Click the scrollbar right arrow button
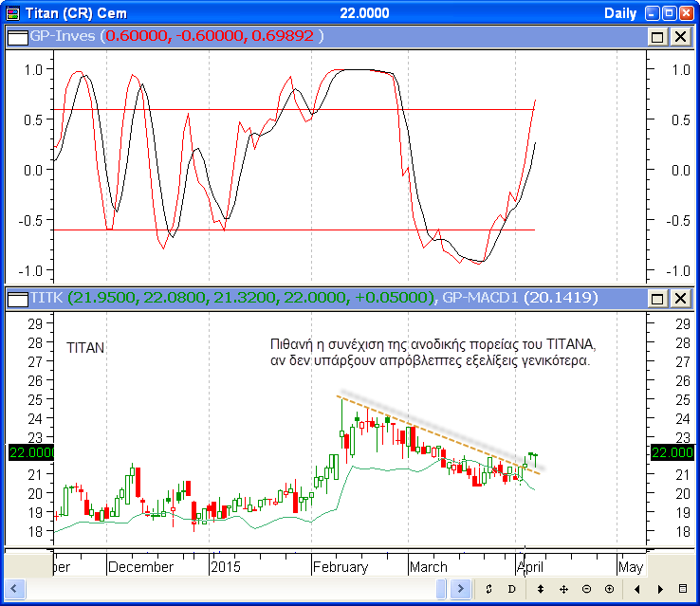The image size is (700, 606). 460,589
